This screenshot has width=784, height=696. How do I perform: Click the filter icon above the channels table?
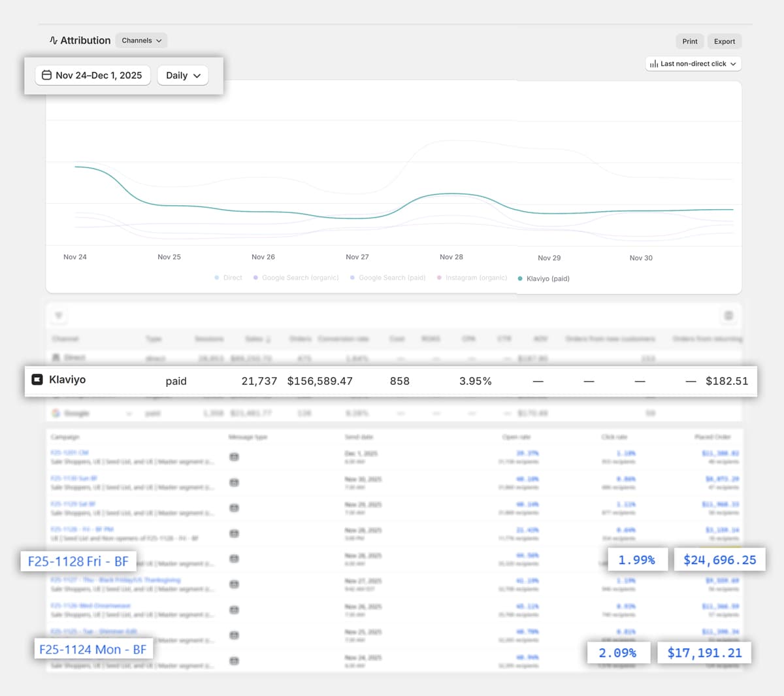(x=59, y=316)
